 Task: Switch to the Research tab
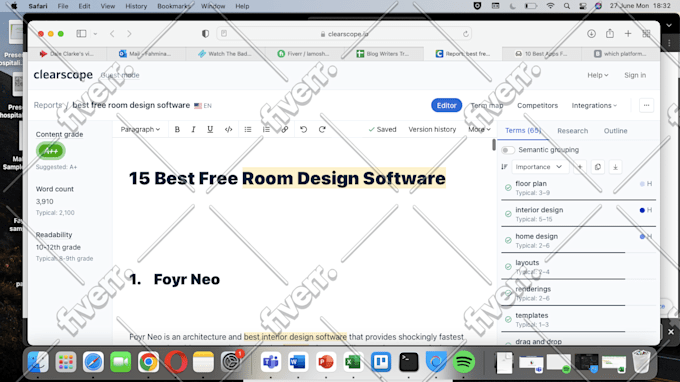point(572,131)
